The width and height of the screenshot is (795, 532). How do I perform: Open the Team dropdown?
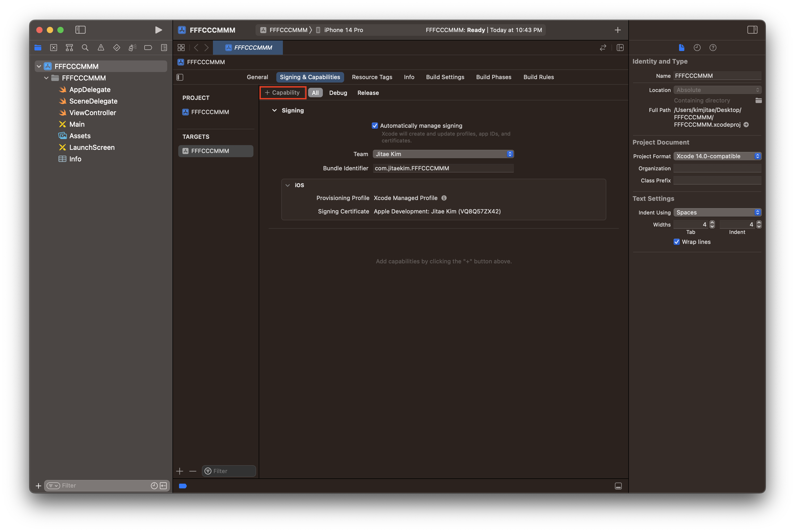coord(443,154)
